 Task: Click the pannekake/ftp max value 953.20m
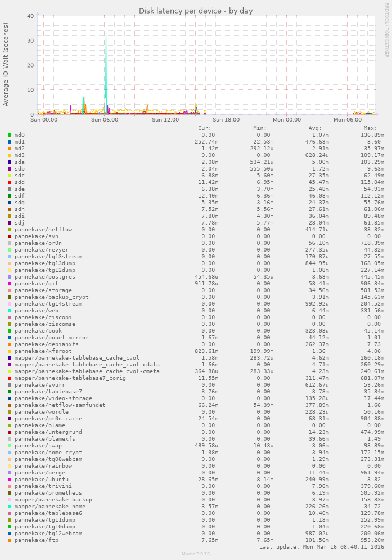click(372, 540)
